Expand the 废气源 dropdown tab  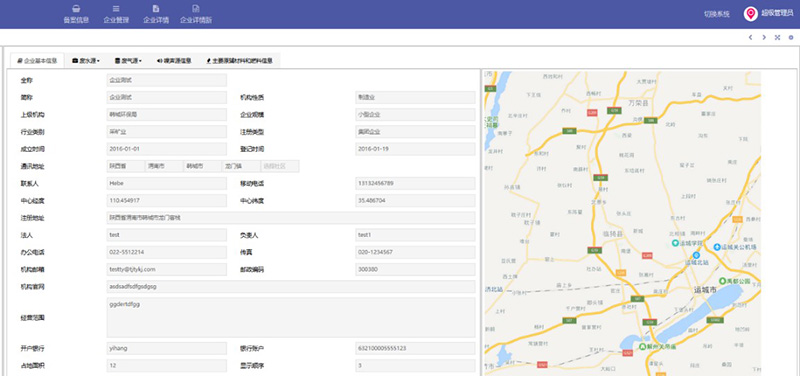pyautogui.click(x=128, y=61)
